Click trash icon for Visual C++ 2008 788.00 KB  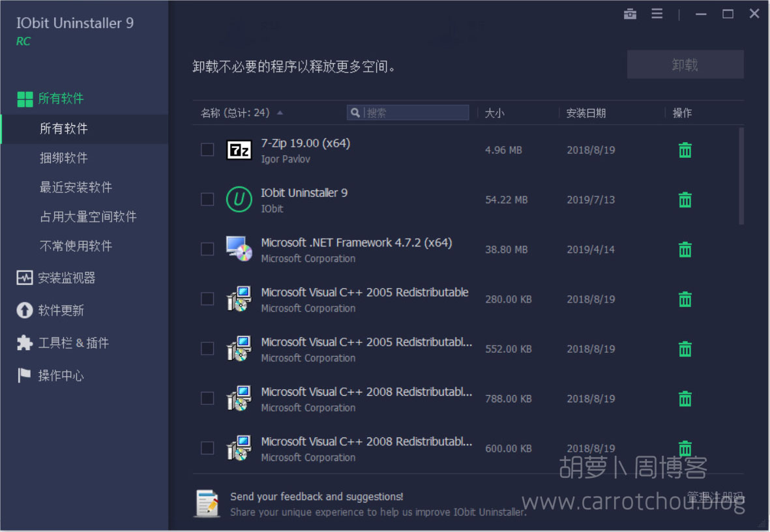click(x=685, y=398)
